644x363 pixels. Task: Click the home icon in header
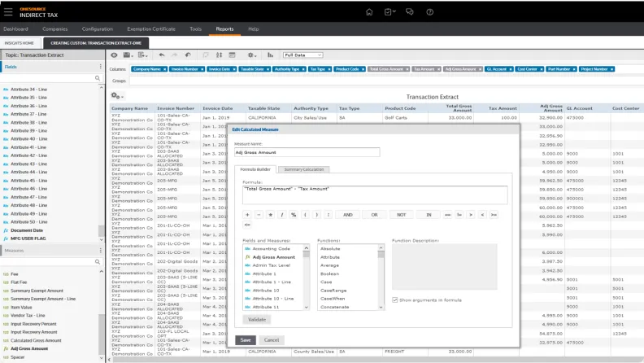pyautogui.click(x=369, y=12)
